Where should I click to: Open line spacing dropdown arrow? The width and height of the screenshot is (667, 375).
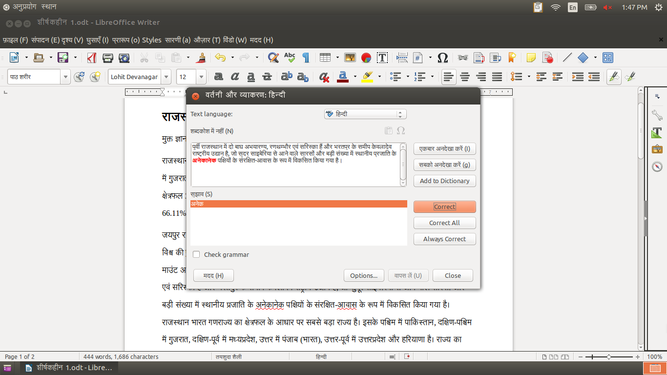coord(528,77)
